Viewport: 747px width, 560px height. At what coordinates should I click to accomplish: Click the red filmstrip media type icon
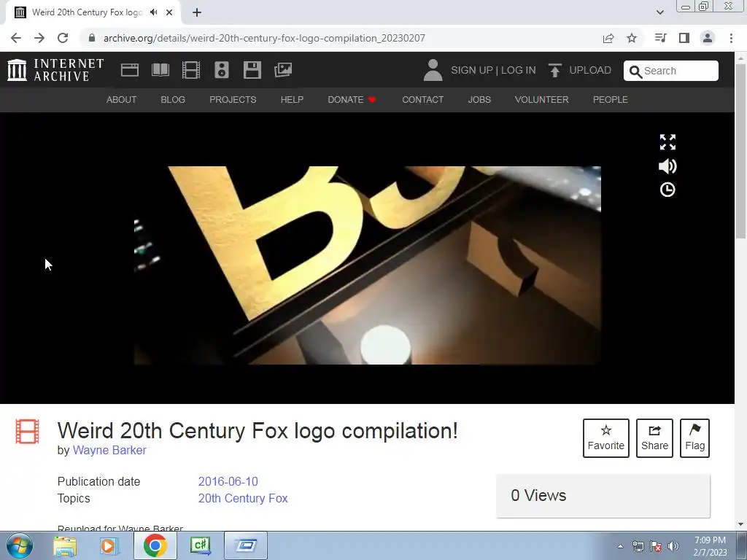coord(27,431)
